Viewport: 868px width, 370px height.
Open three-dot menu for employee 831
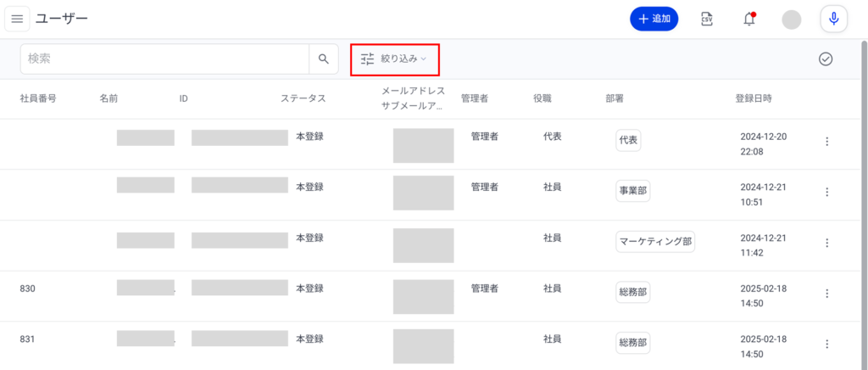tap(827, 345)
